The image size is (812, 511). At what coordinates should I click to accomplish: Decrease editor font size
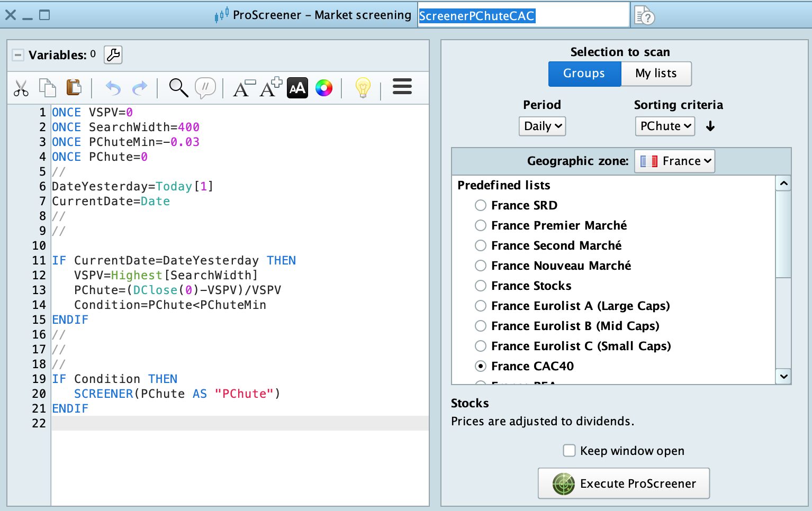[x=244, y=88]
